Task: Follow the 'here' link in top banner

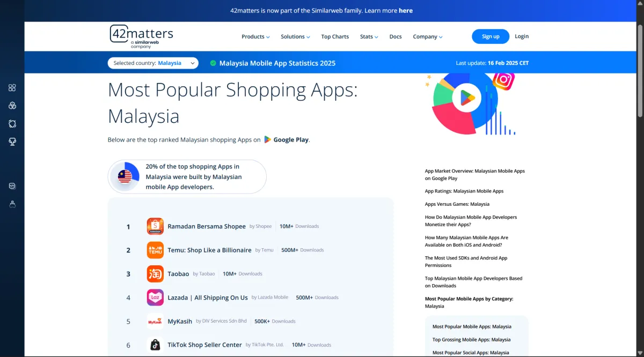Action: coord(406,10)
